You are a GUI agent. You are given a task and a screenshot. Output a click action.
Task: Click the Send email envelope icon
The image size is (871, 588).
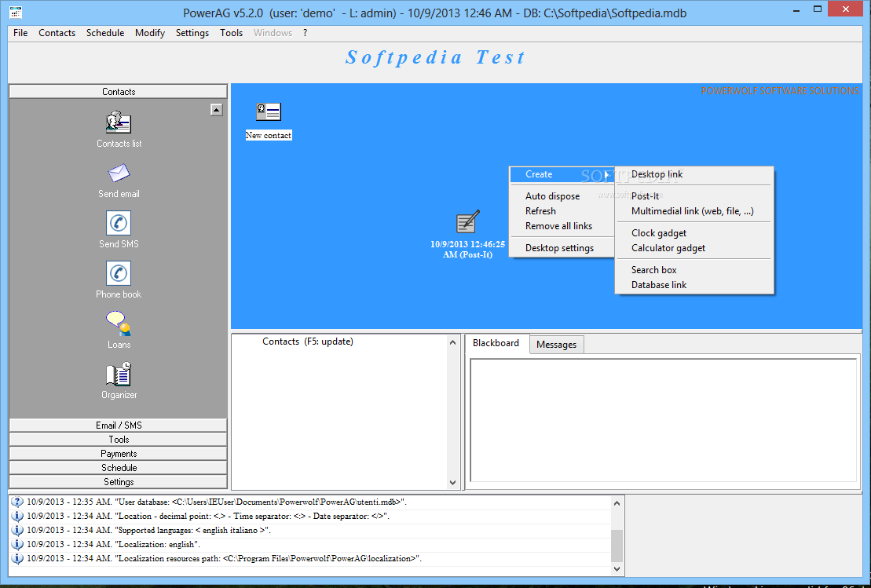pyautogui.click(x=119, y=173)
